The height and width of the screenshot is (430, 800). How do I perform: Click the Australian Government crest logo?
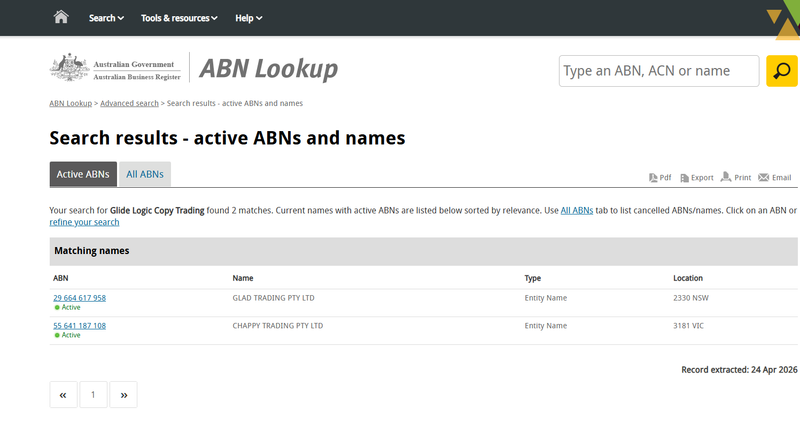pos(69,67)
